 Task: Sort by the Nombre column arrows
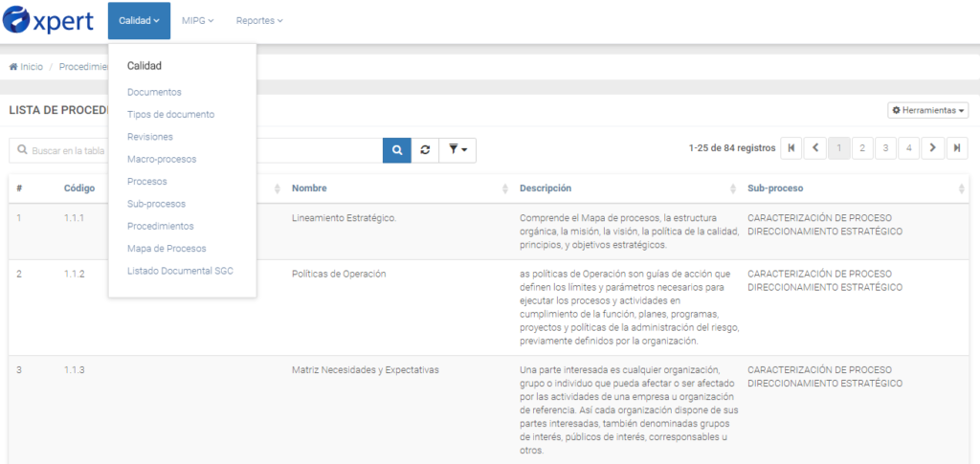tap(505, 188)
